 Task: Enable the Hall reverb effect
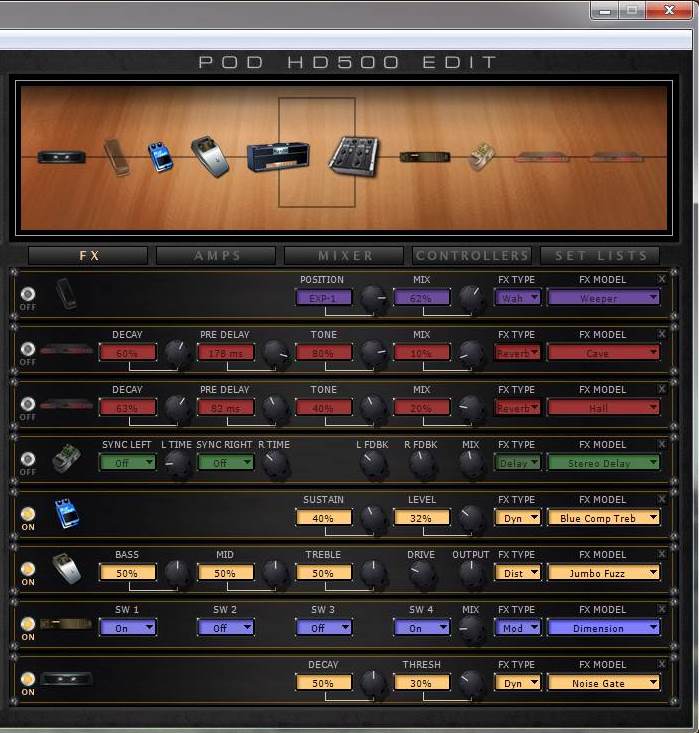(28, 404)
